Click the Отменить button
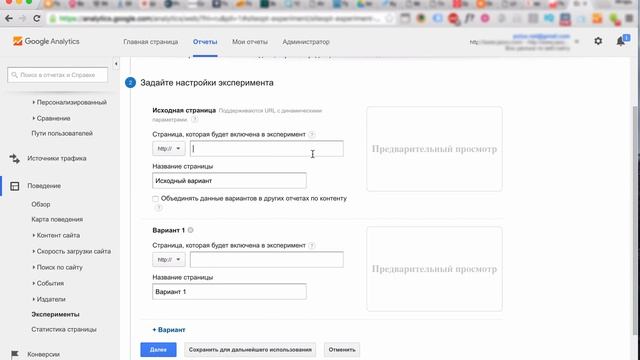The width and height of the screenshot is (640, 360). point(342,350)
